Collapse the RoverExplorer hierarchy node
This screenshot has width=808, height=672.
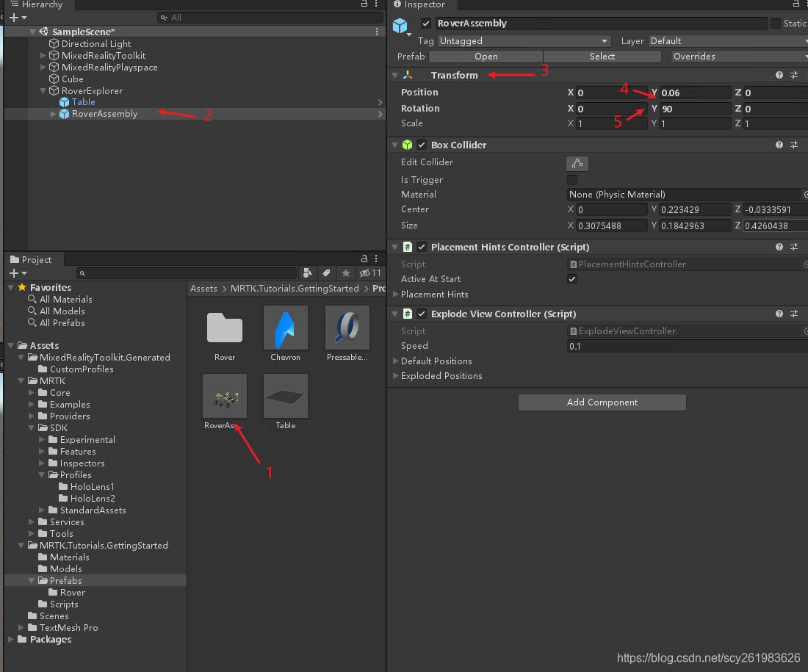click(x=43, y=90)
